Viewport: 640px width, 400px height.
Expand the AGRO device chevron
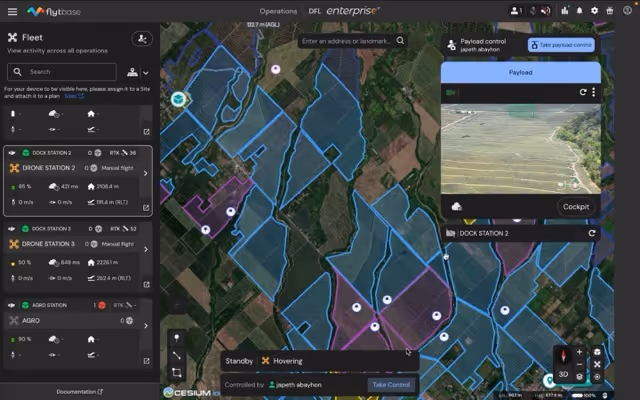(146, 326)
